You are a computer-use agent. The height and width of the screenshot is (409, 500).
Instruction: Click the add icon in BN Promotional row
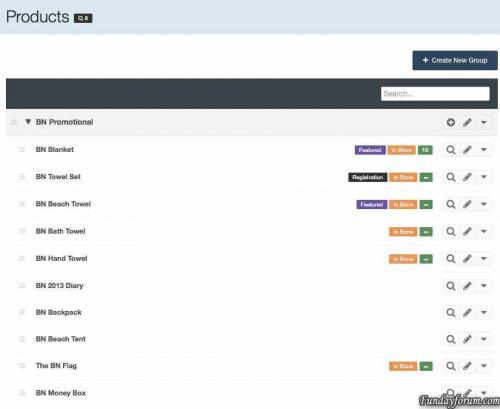click(x=451, y=122)
